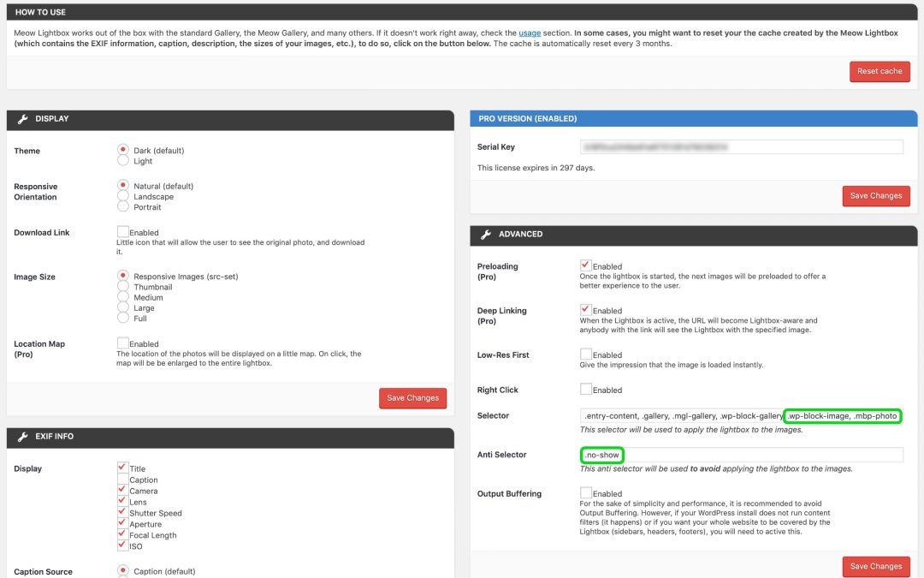Click the wrench icon in EXIF Info header
Viewport: 924px width, 578px height.
(22, 437)
